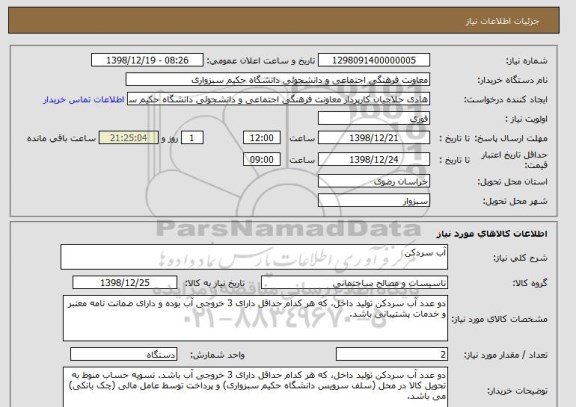Click the item specifications text area

pos(255,318)
